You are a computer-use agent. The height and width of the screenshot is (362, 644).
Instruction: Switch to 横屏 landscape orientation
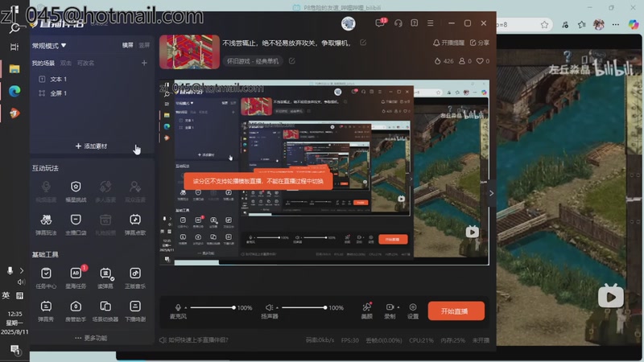127,45
